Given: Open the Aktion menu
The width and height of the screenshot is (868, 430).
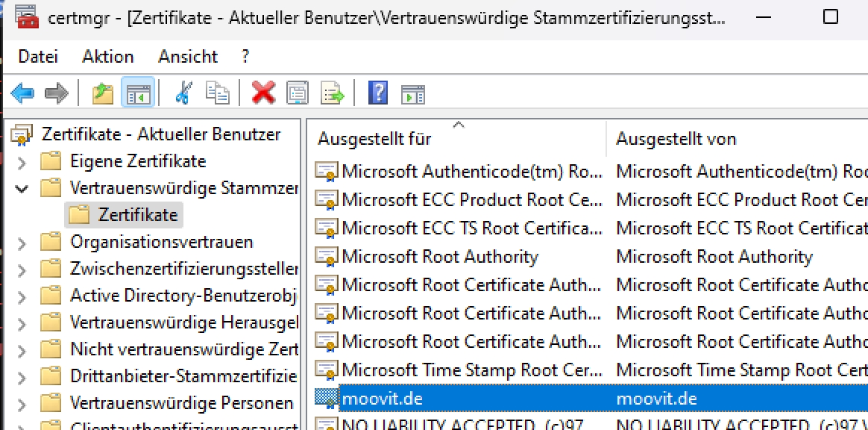Looking at the screenshot, I should [108, 57].
